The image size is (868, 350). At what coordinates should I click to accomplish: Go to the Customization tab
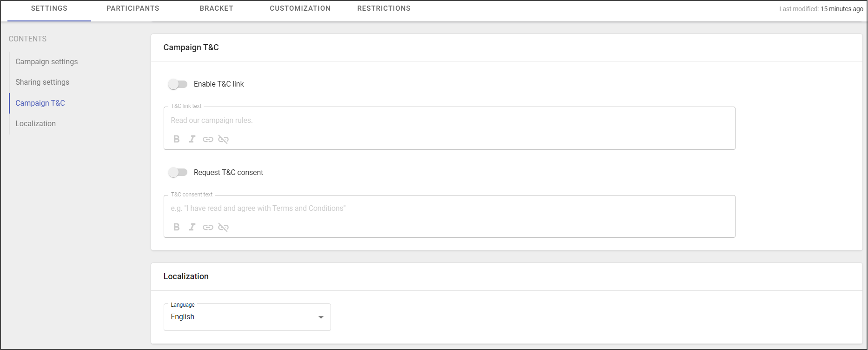(x=300, y=8)
